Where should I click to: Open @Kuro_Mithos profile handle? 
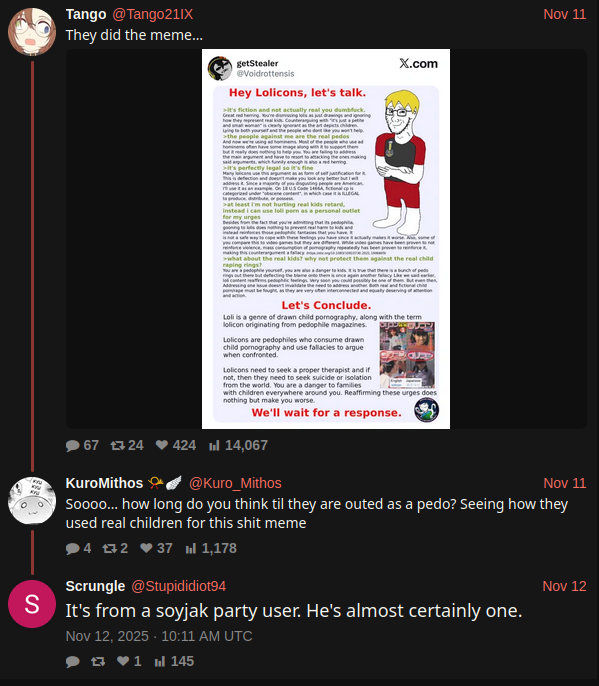coord(235,483)
